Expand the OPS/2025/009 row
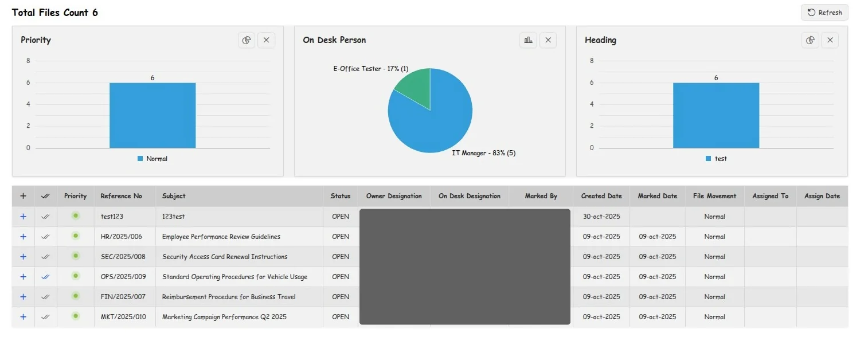868x337 pixels. (x=23, y=277)
